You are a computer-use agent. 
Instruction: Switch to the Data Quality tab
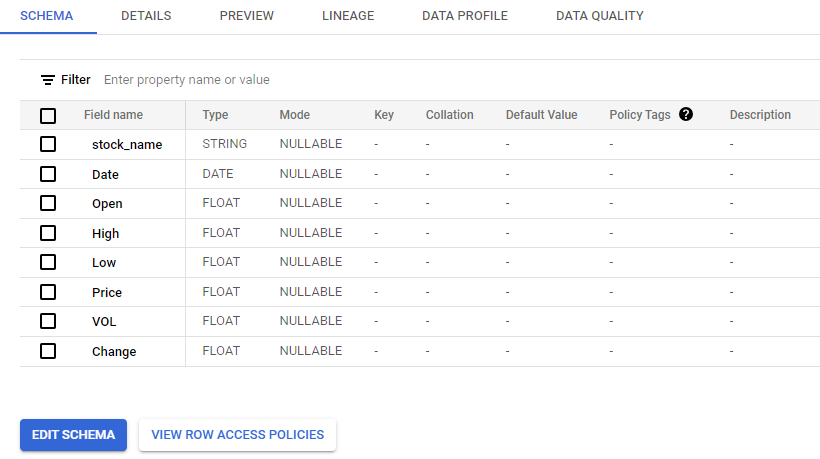pyautogui.click(x=600, y=16)
